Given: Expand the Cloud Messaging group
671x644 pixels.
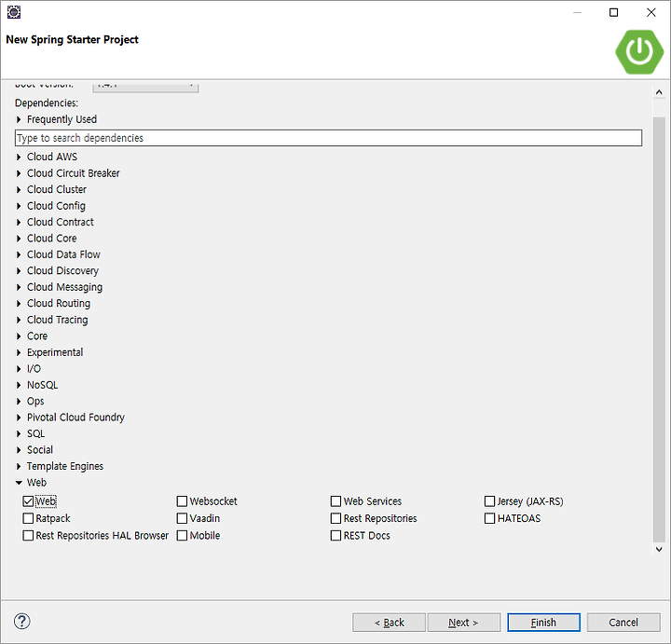Looking at the screenshot, I should coord(19,287).
